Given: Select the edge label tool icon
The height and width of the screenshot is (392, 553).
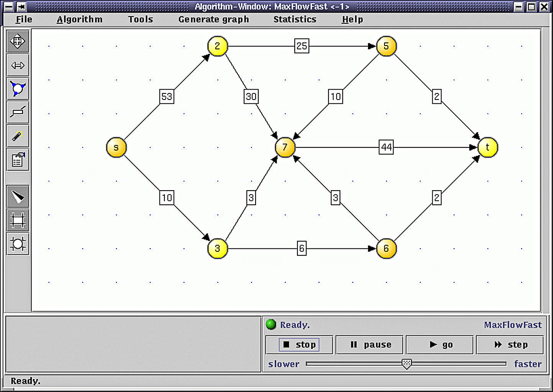Looking at the screenshot, I should tap(18, 113).
